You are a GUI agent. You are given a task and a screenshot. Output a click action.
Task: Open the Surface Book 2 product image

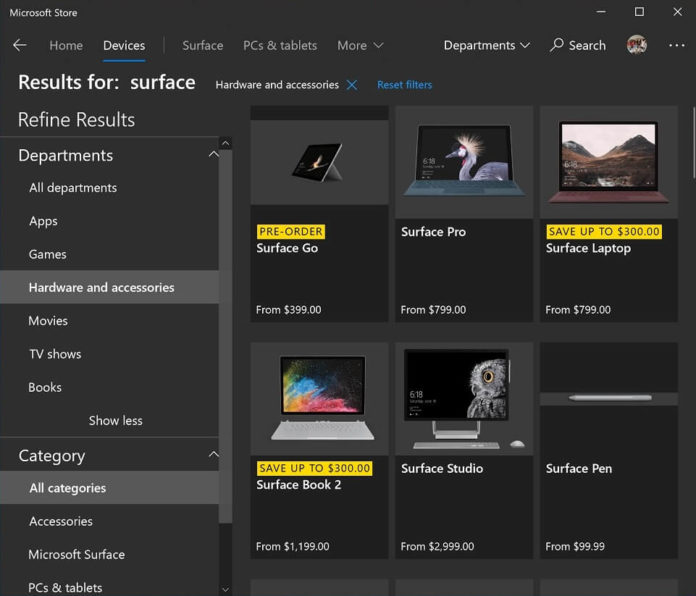point(319,399)
